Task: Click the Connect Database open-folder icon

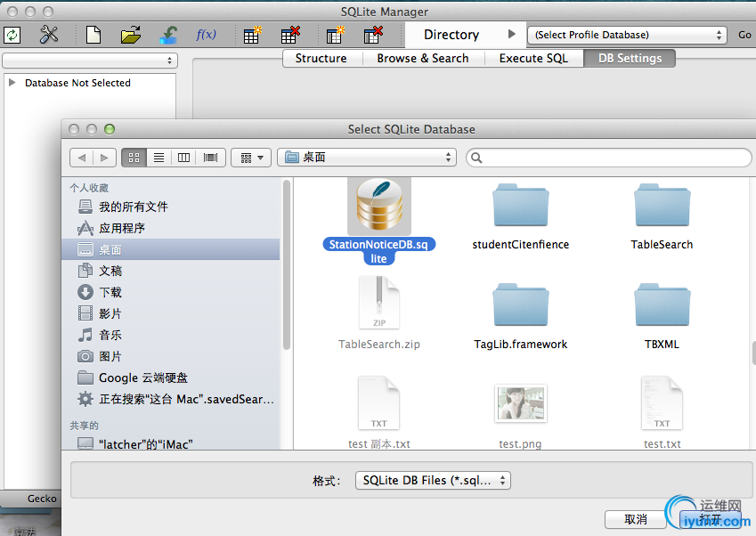Action: click(x=131, y=35)
